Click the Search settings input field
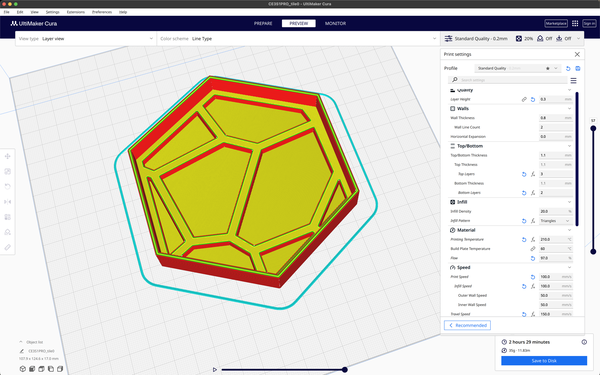 tap(507, 80)
